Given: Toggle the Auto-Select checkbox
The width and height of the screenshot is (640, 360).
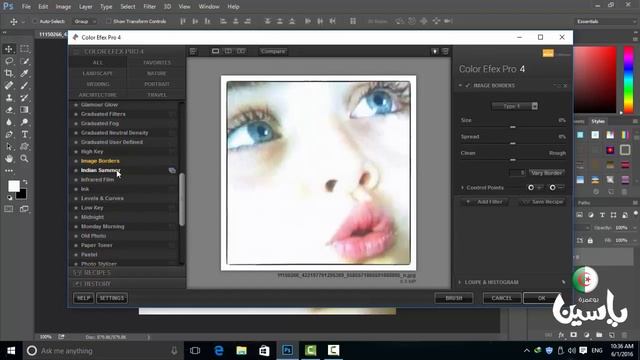Looking at the screenshot, I should [35, 21].
